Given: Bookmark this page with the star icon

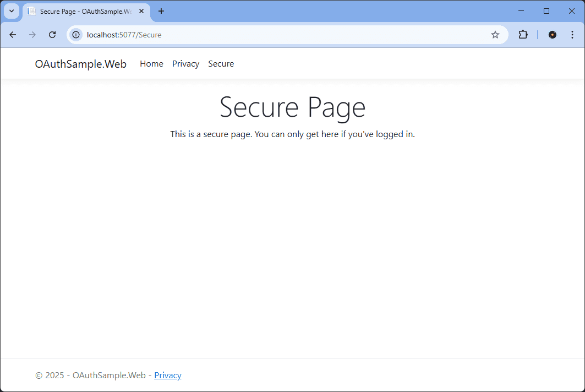Looking at the screenshot, I should [495, 35].
